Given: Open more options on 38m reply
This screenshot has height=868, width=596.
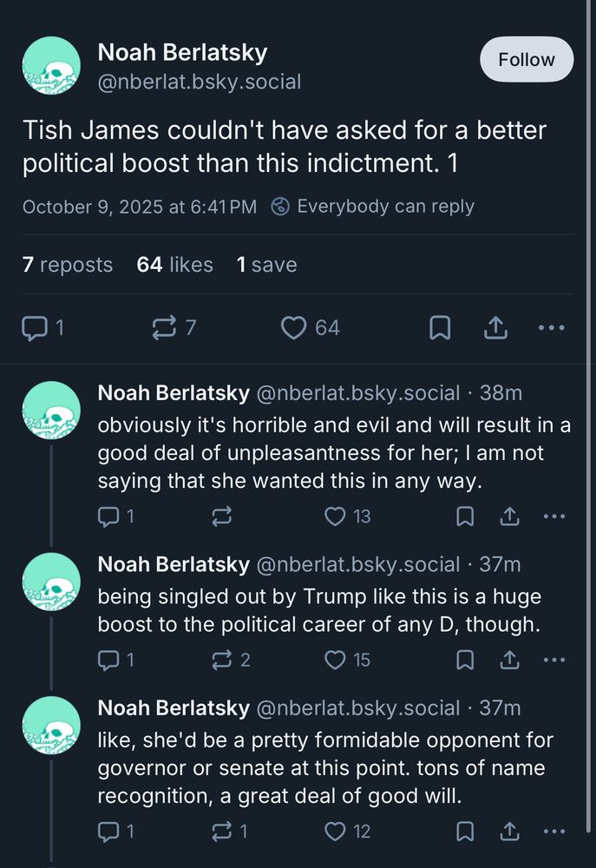Looking at the screenshot, I should coord(553,516).
